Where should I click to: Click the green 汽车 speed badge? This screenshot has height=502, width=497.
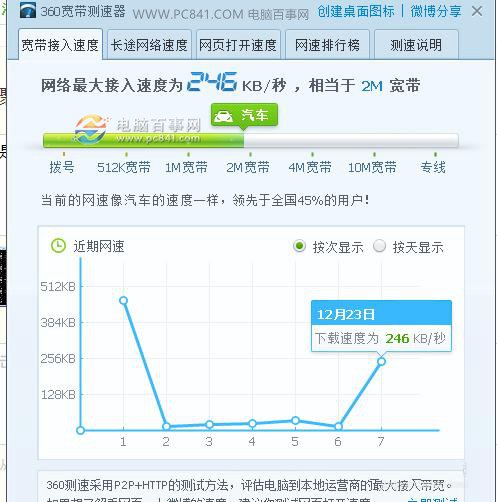[x=244, y=115]
